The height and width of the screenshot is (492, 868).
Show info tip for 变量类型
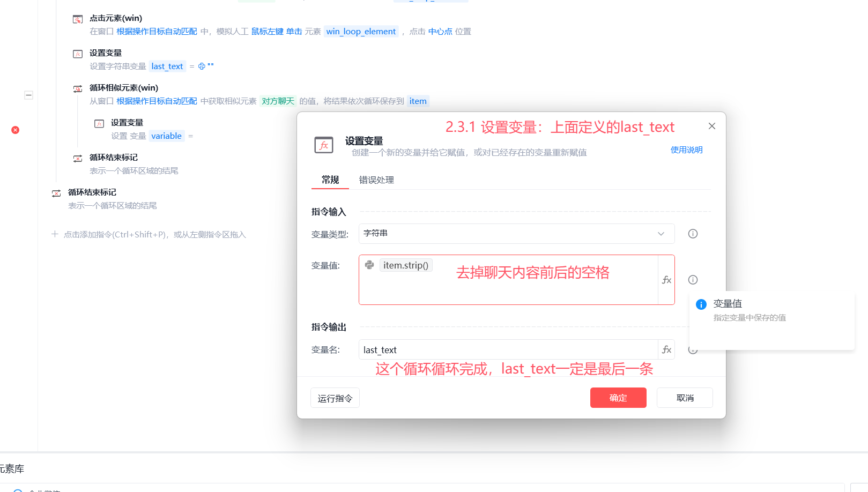click(693, 234)
